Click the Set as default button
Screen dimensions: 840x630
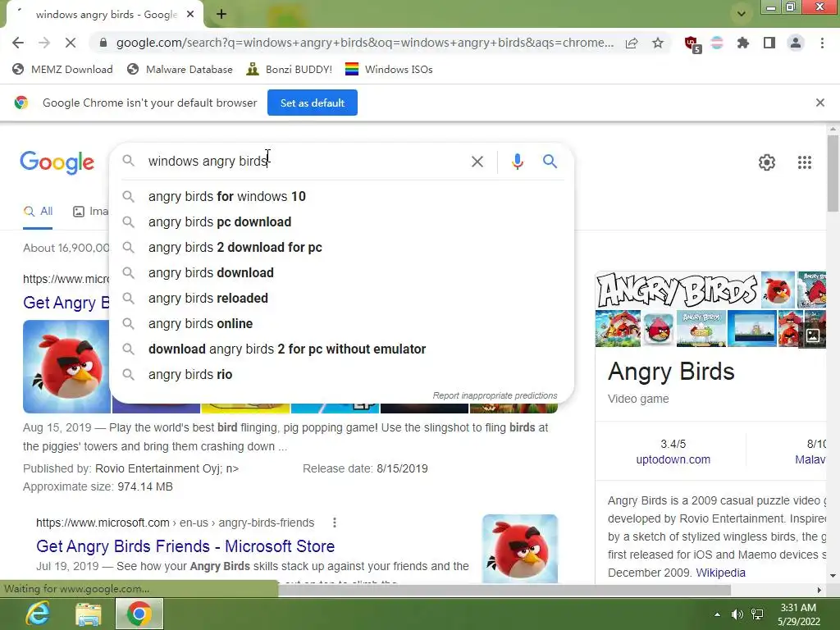tap(313, 103)
